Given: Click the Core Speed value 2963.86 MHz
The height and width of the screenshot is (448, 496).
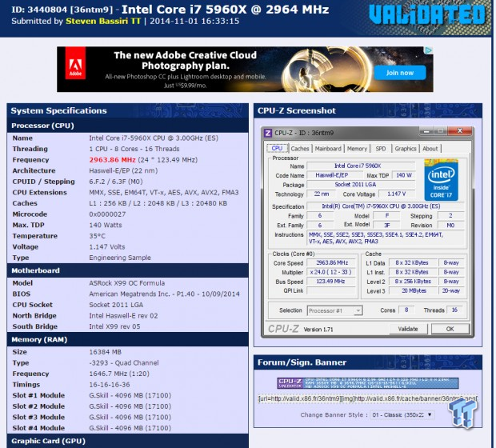Looking at the screenshot, I should [x=332, y=262].
